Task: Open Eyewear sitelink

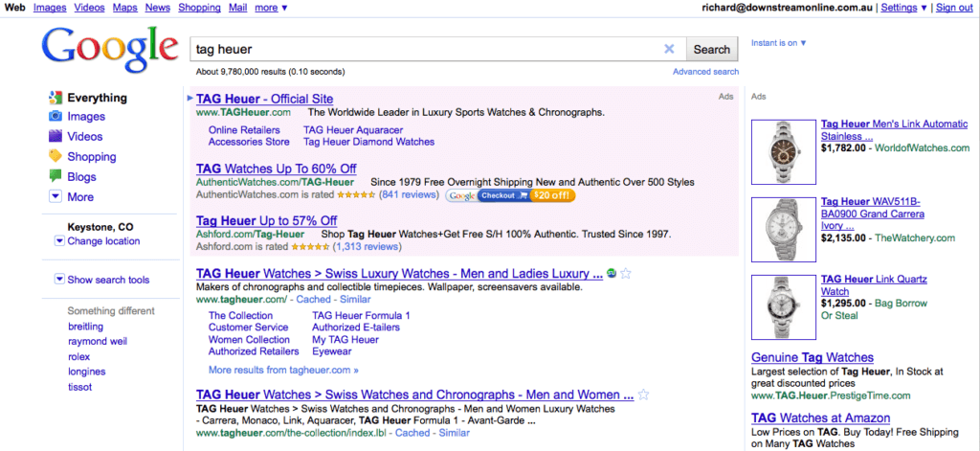Action: tap(331, 351)
